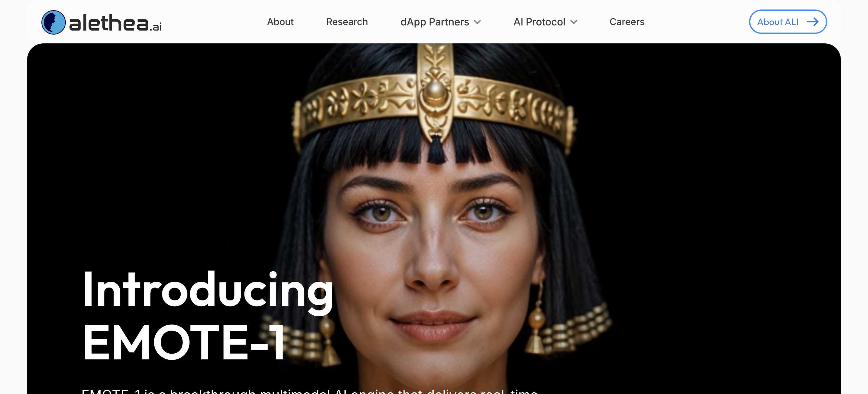This screenshot has width=868, height=394.
Task: Visit the Careers link
Action: click(627, 22)
